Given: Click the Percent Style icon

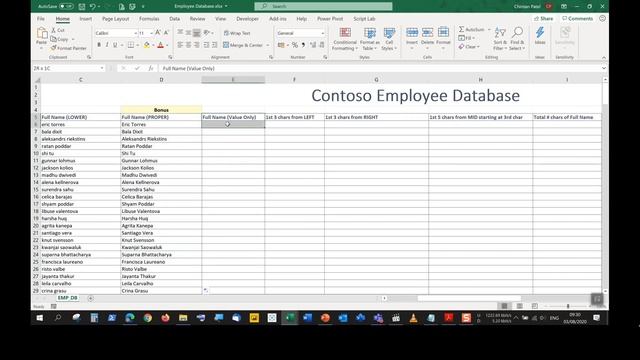Looking at the screenshot, I should point(294,45).
